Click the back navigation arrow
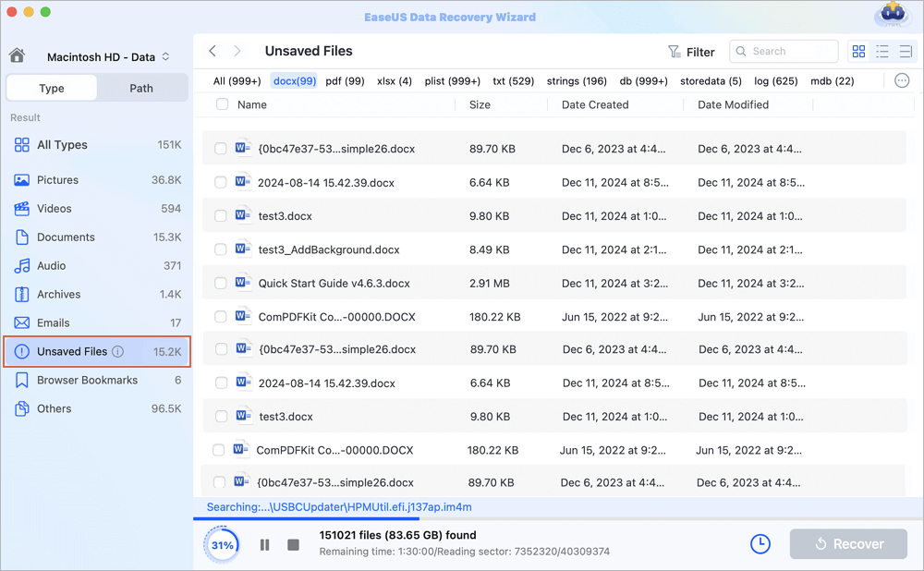The image size is (924, 571). [213, 52]
